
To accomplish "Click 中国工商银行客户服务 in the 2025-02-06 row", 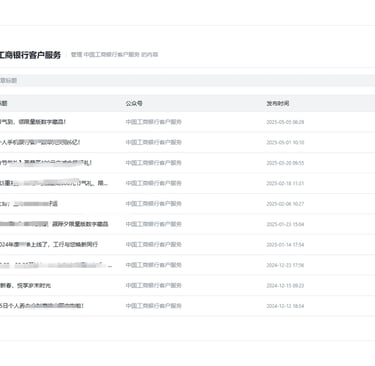I will (153, 204).
